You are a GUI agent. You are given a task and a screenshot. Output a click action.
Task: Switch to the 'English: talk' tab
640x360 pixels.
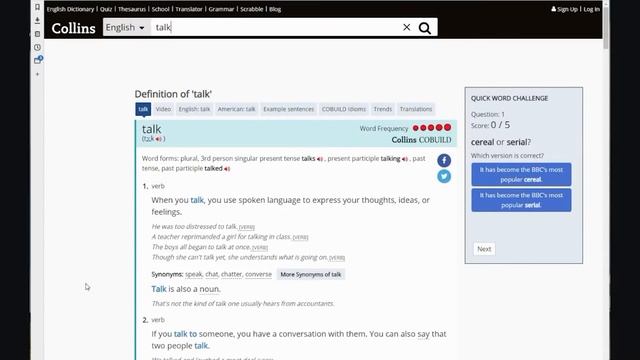click(x=194, y=109)
